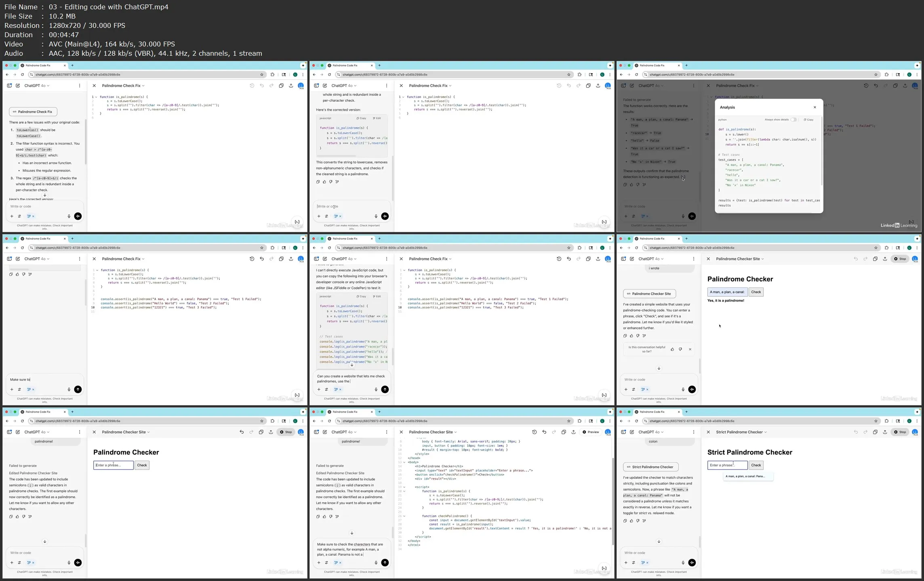Open new browser tab in issues-list frame
Screen dimensions: 924x581
(72, 65)
